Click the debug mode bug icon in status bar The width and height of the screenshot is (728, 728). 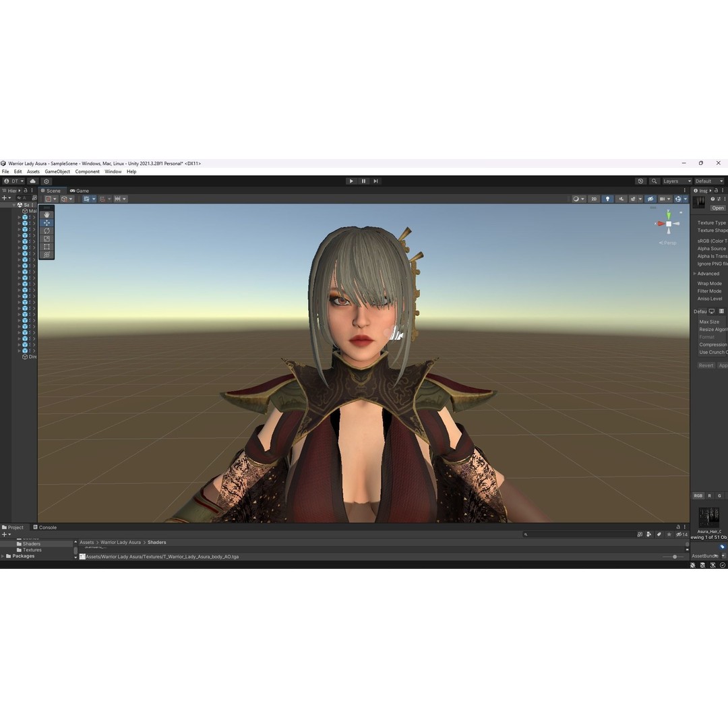click(x=693, y=565)
